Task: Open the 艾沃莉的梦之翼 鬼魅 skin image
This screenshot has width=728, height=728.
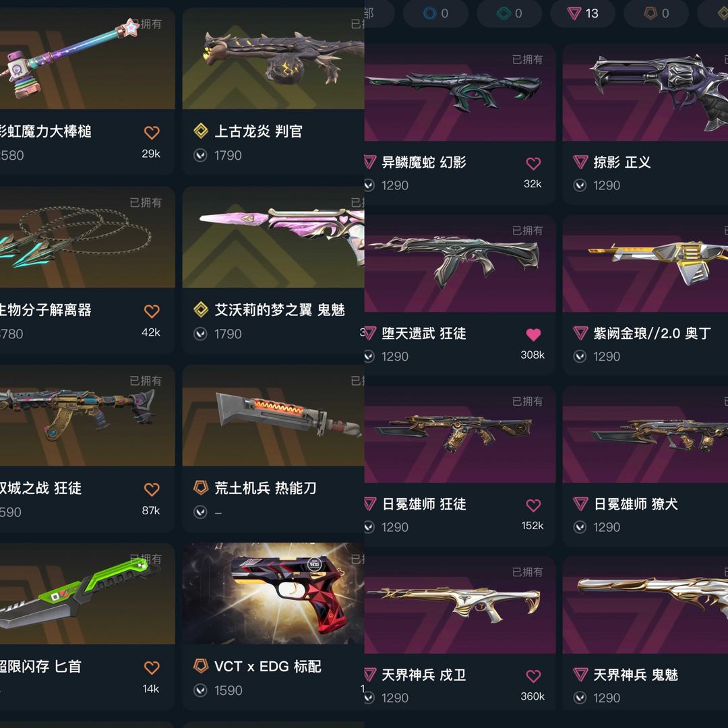Action: (x=274, y=237)
